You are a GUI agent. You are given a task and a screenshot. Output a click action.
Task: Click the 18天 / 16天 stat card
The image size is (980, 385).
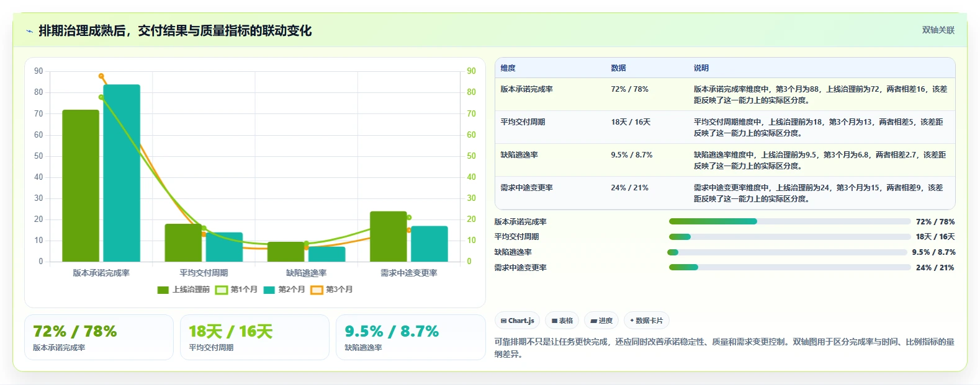click(x=254, y=337)
